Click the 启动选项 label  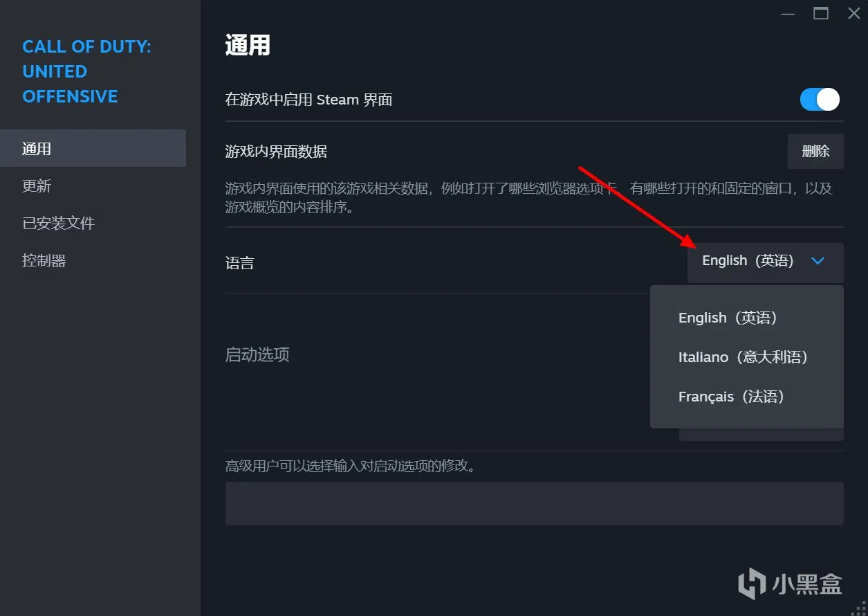click(257, 355)
